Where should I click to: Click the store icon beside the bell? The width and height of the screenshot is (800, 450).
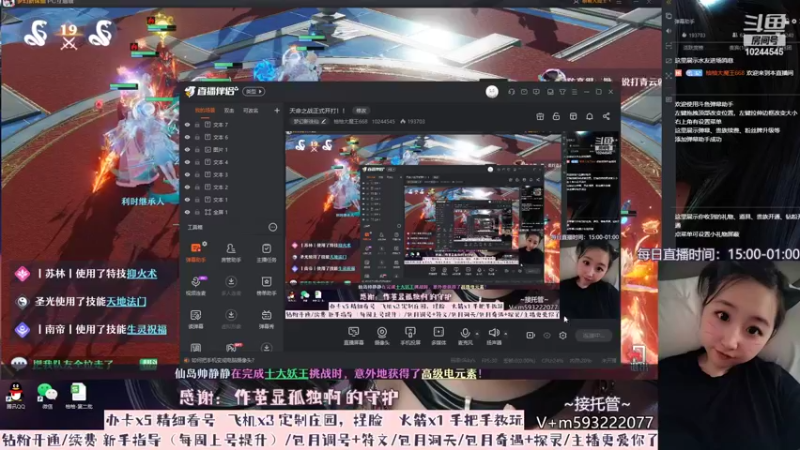click(573, 116)
